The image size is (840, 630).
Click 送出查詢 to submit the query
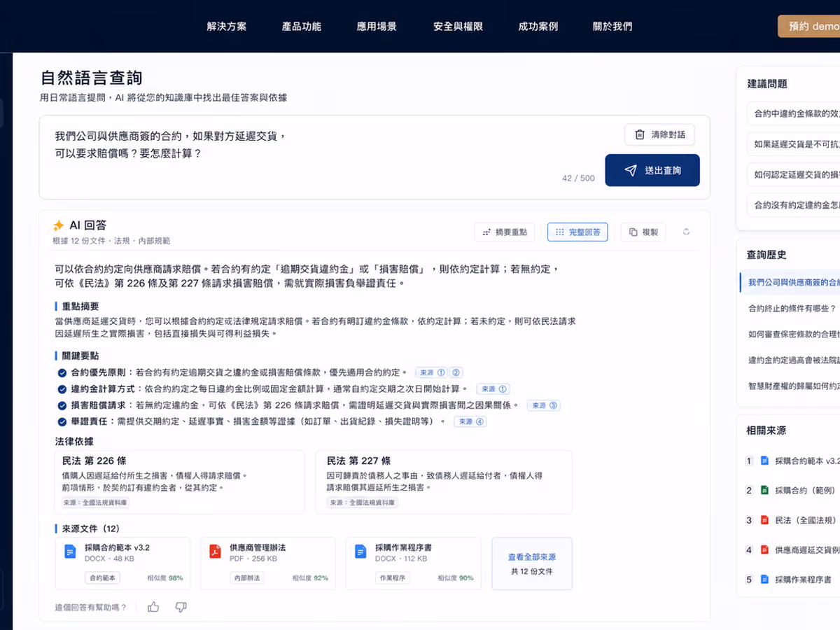click(652, 170)
